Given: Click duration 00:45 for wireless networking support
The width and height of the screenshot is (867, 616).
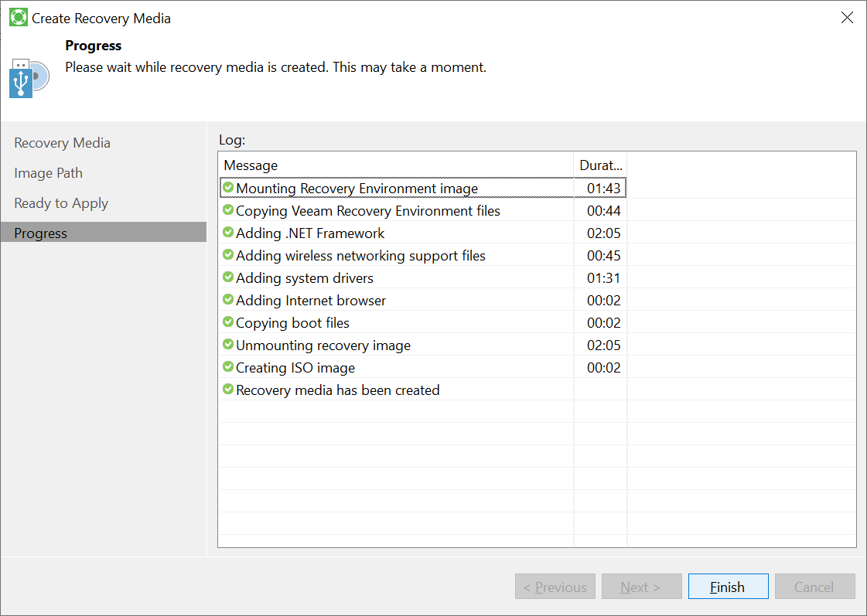Looking at the screenshot, I should [x=603, y=255].
